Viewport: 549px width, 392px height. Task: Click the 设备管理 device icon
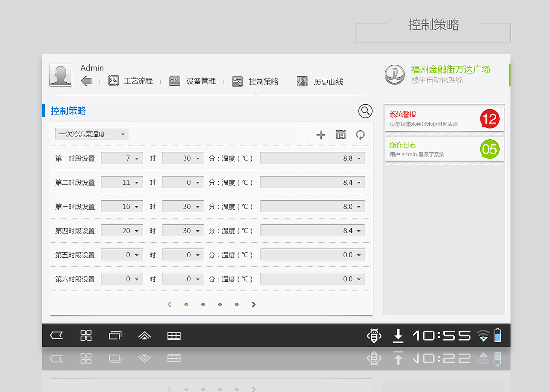pyautogui.click(x=175, y=81)
